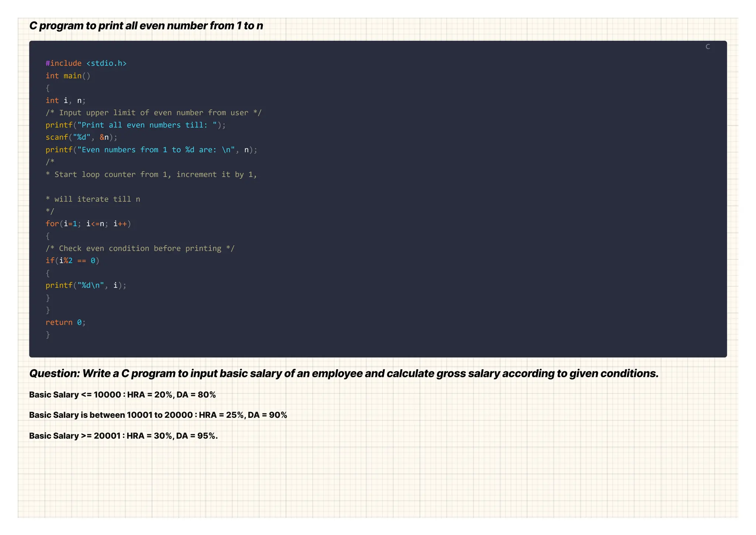Click the 'scanf("%d", &n);' line
Screen dimensions: 756x535
tap(82, 137)
